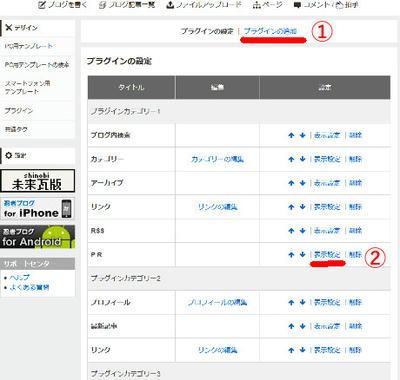Screen dimensions: 400x380
Task: Click 忍者ブログ for iPhone banner
Action: (x=38, y=209)
